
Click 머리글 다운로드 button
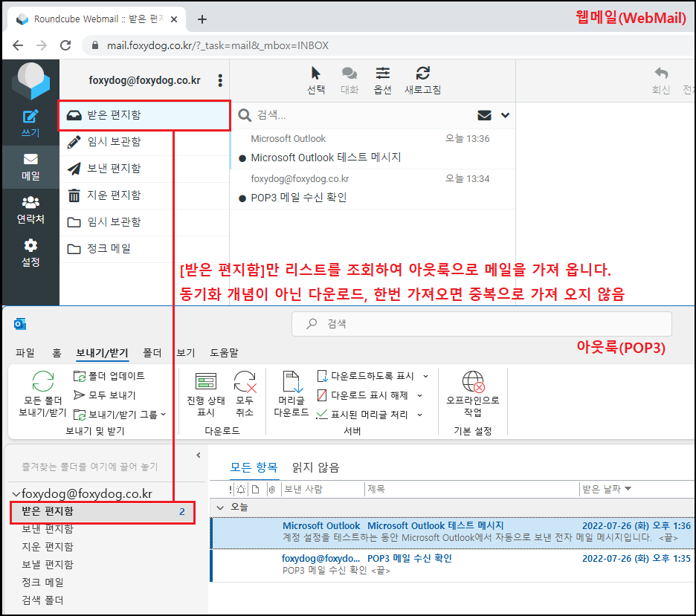[x=291, y=394]
